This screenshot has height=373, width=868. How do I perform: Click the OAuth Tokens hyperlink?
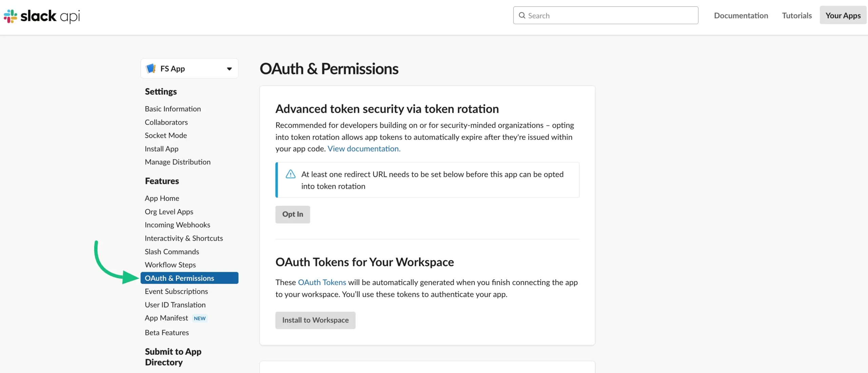point(322,282)
